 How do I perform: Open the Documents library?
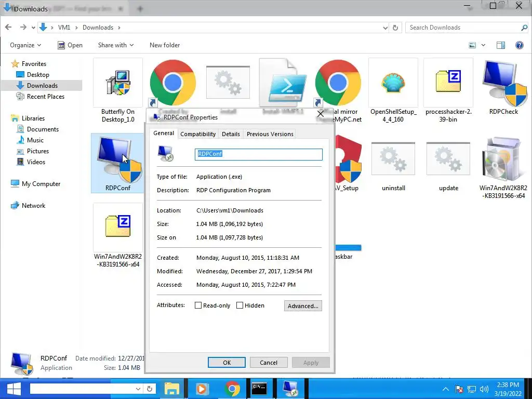[37, 129]
